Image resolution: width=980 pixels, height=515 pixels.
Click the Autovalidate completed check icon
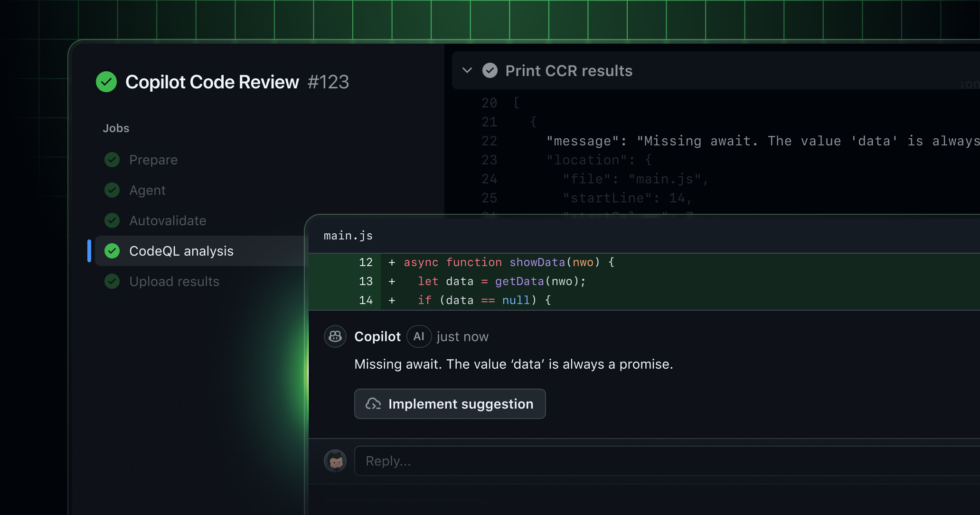[112, 220]
